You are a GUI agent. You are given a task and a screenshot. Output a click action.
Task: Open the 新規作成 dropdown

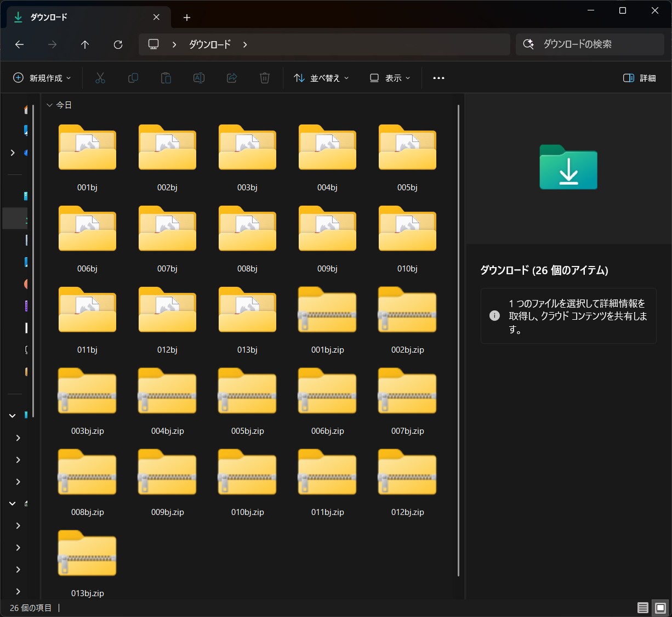click(x=42, y=78)
